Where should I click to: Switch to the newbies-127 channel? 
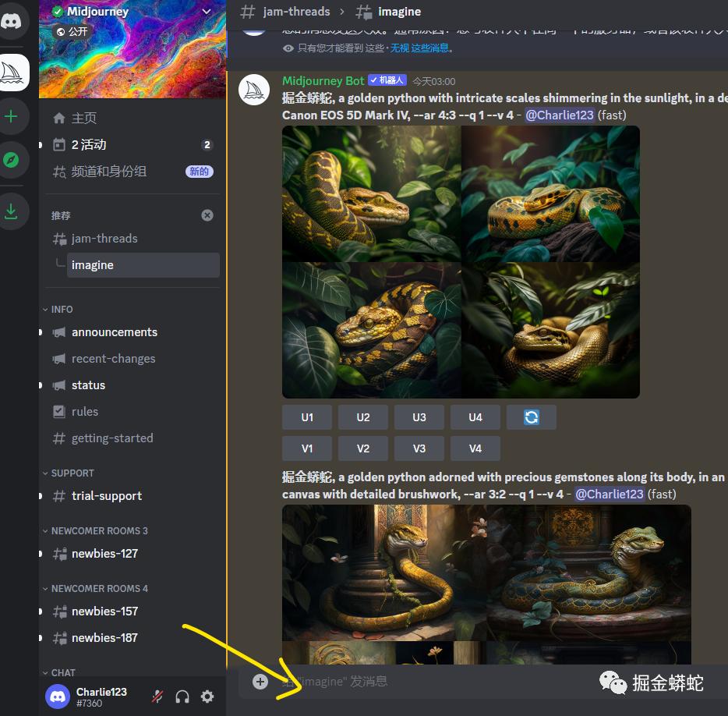tap(104, 554)
